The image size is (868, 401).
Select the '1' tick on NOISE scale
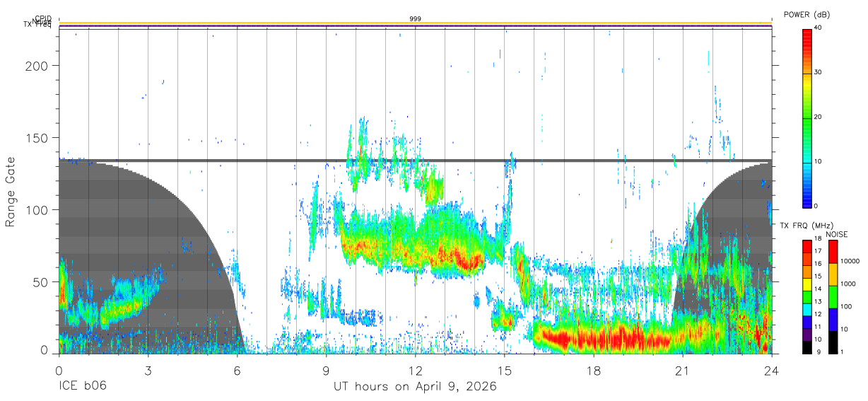click(843, 351)
